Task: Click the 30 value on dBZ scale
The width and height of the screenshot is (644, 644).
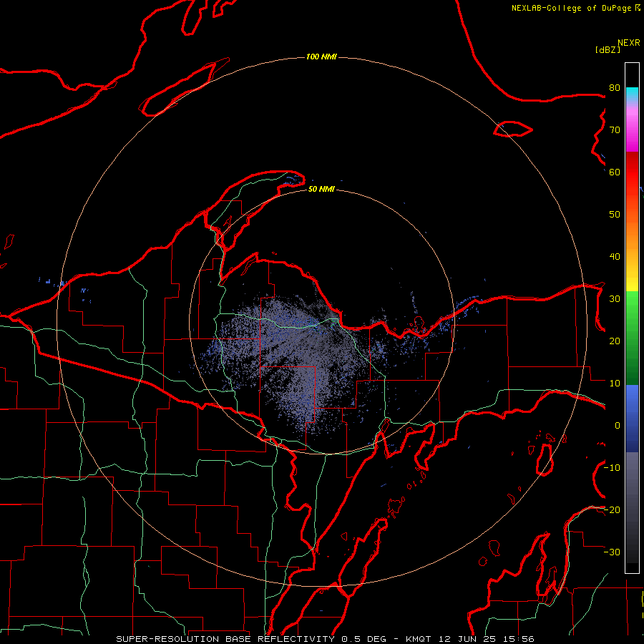Action: point(615,299)
